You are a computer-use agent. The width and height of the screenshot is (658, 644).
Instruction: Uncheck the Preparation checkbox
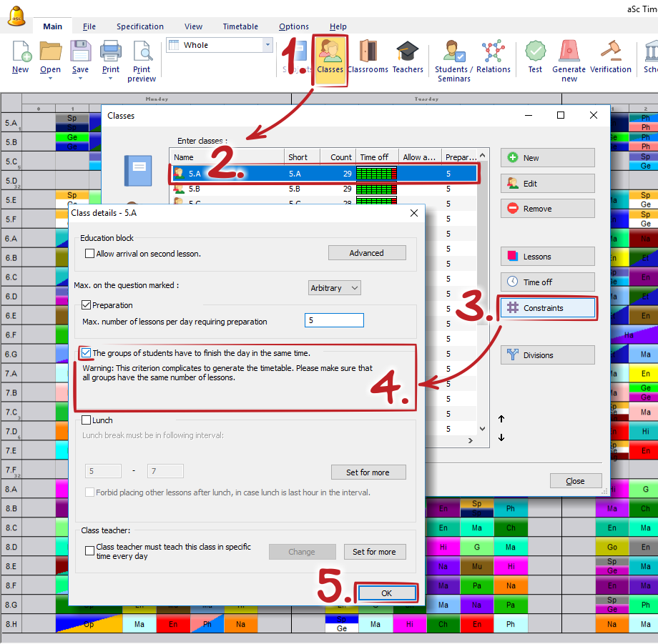pos(86,305)
